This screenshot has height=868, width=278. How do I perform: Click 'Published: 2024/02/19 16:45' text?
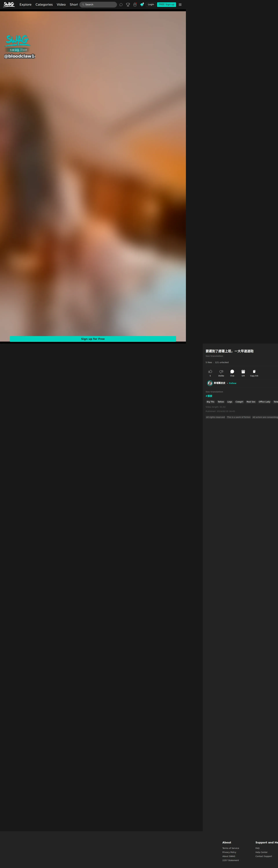tap(220, 411)
